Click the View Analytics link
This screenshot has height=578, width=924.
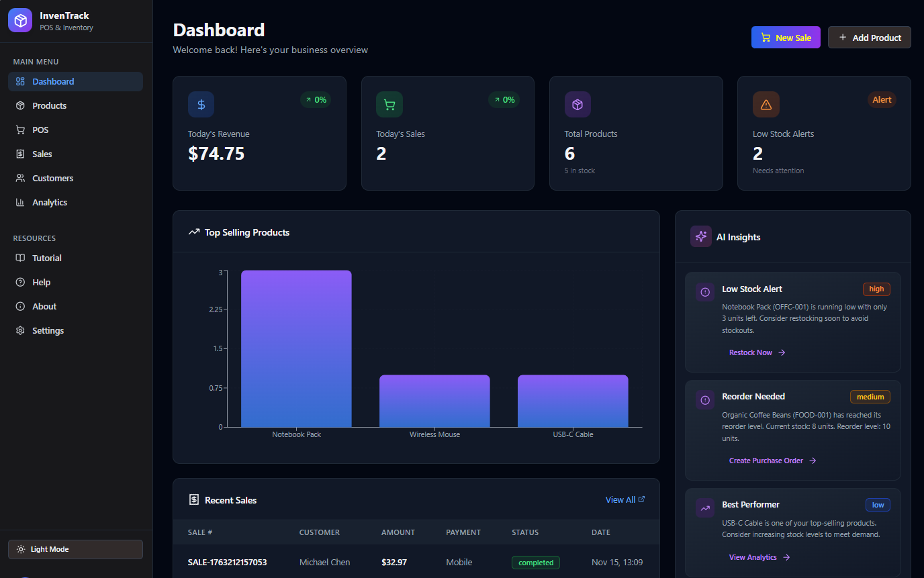759,557
